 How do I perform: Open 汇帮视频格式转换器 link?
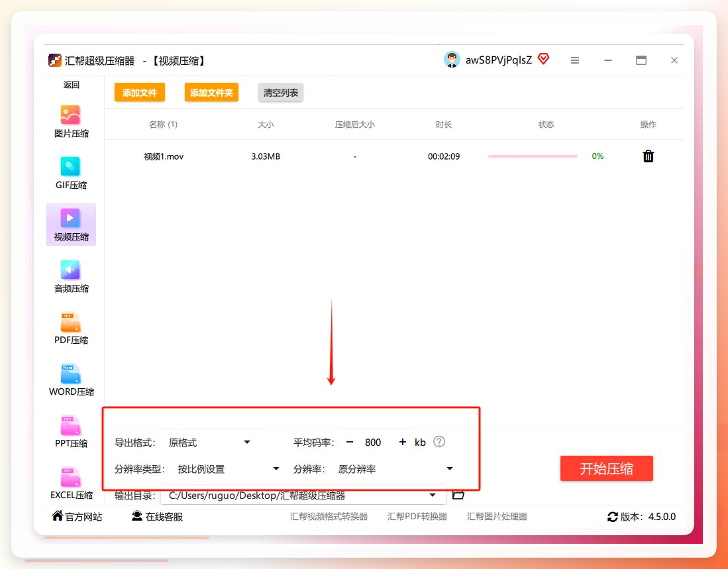[x=329, y=517]
